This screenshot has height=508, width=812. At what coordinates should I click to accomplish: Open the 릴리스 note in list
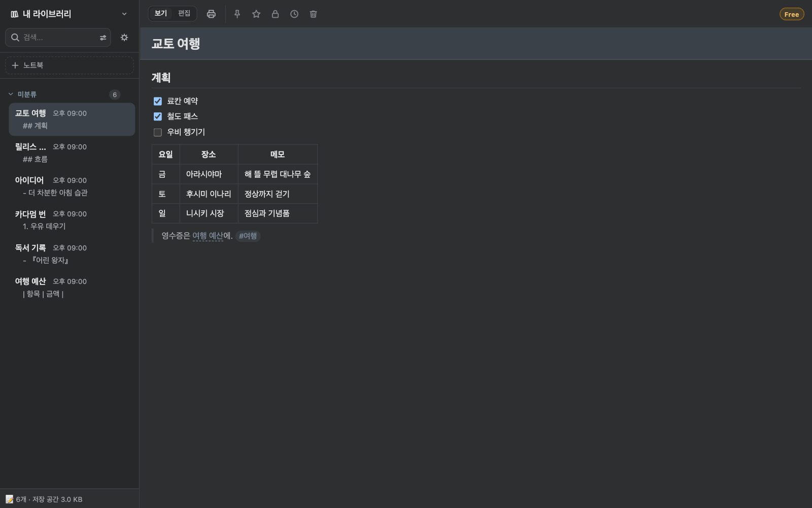(x=72, y=153)
